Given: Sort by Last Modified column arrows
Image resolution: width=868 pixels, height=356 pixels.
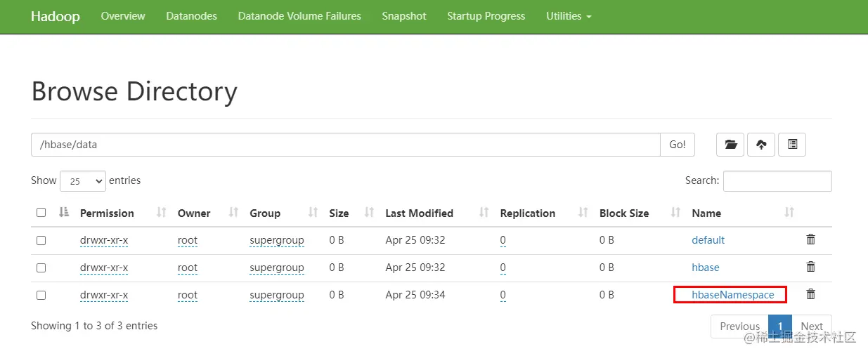Looking at the screenshot, I should (484, 213).
